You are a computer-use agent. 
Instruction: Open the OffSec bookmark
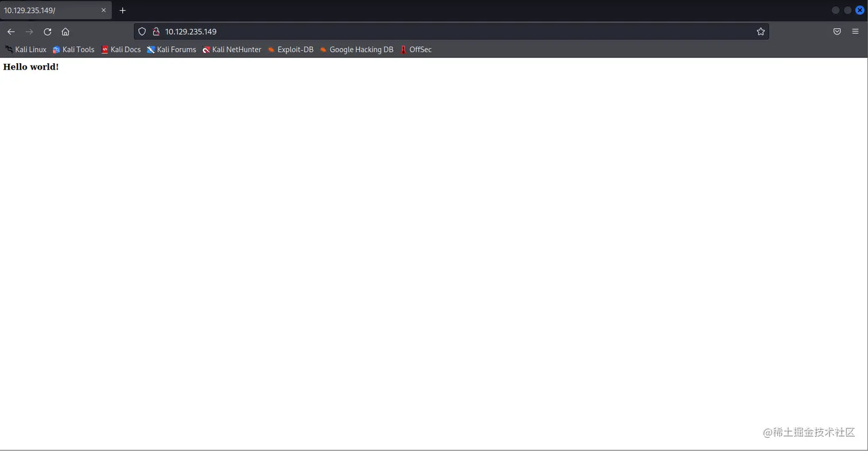pyautogui.click(x=416, y=49)
